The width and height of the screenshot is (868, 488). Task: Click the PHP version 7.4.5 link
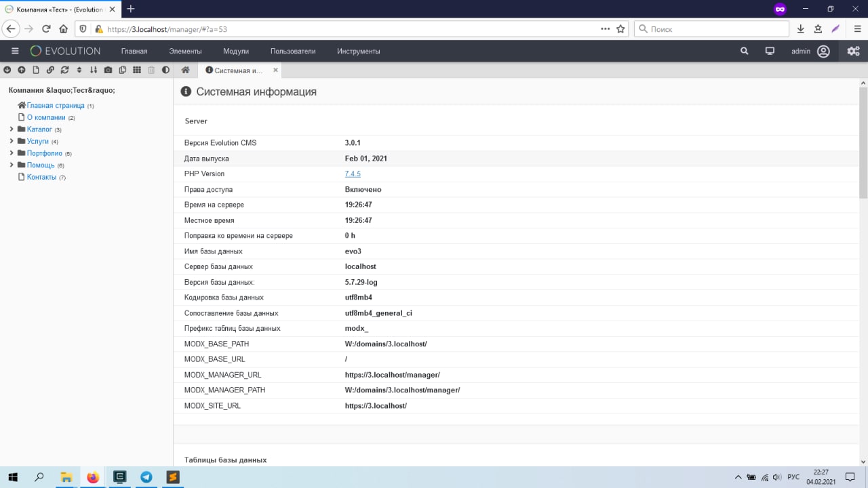tap(353, 174)
